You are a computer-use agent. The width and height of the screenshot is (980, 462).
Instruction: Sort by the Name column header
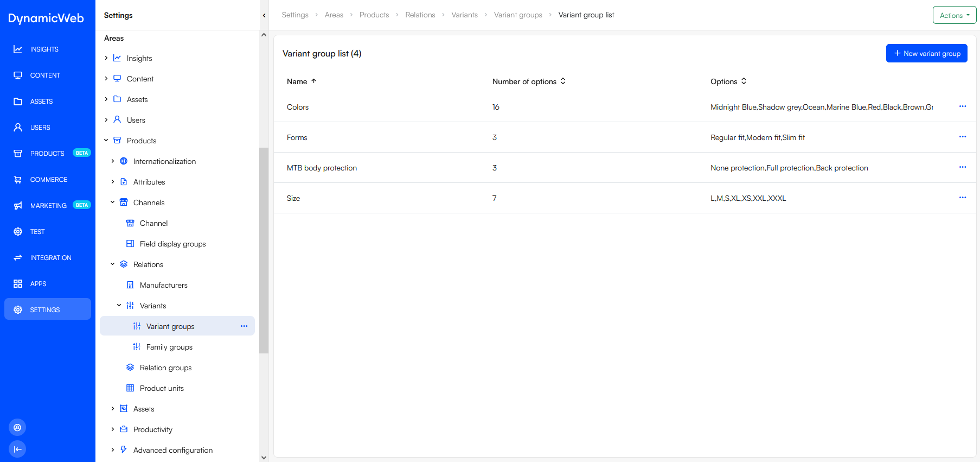pyautogui.click(x=302, y=81)
